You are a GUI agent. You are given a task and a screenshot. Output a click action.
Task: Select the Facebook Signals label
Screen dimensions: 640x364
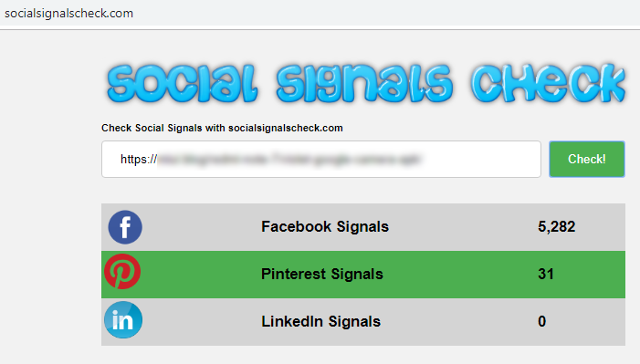[325, 226]
